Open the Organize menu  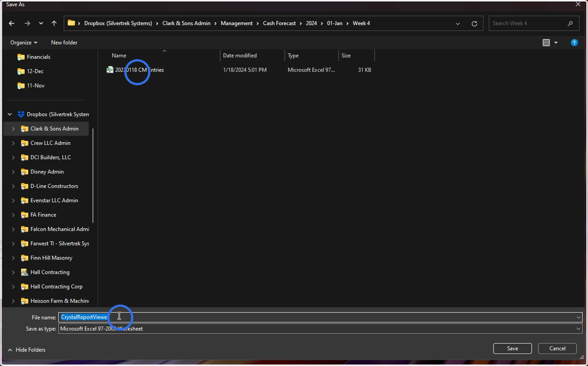point(24,43)
